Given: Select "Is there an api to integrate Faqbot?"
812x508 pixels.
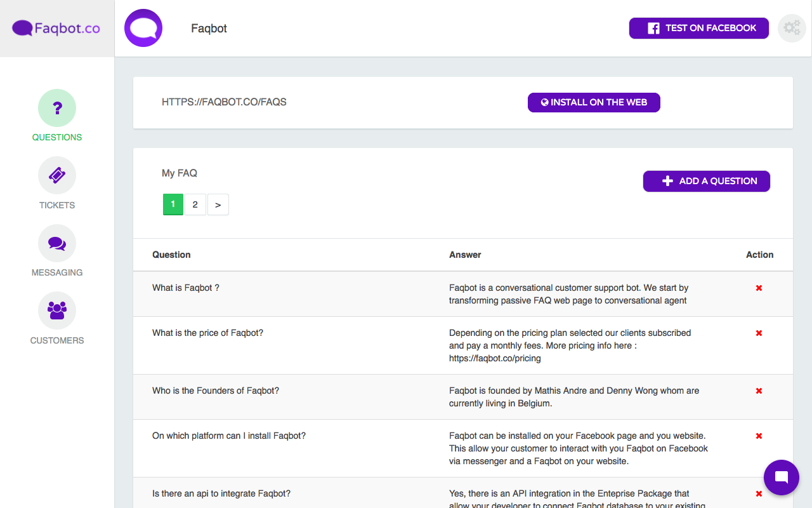Looking at the screenshot, I should tap(221, 493).
